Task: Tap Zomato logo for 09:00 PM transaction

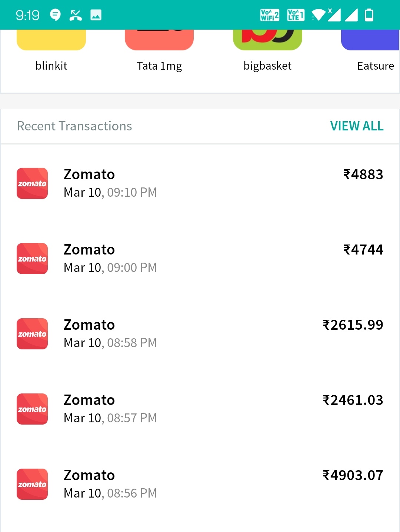Action: 32,259
